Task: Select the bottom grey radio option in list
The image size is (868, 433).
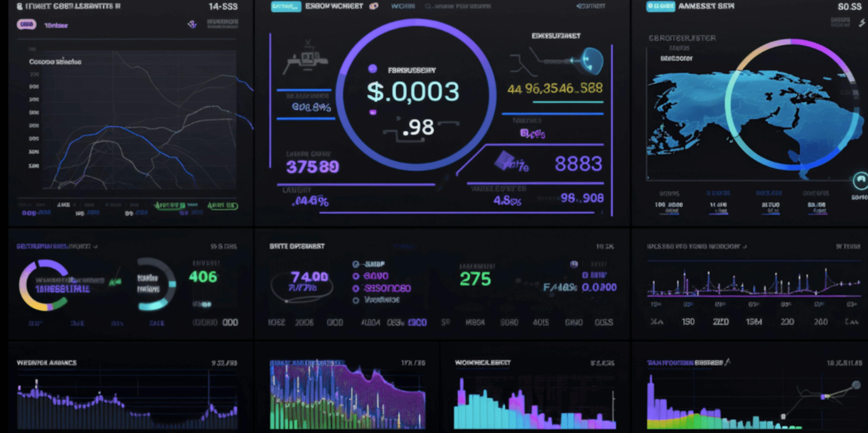Action: pyautogui.click(x=356, y=300)
